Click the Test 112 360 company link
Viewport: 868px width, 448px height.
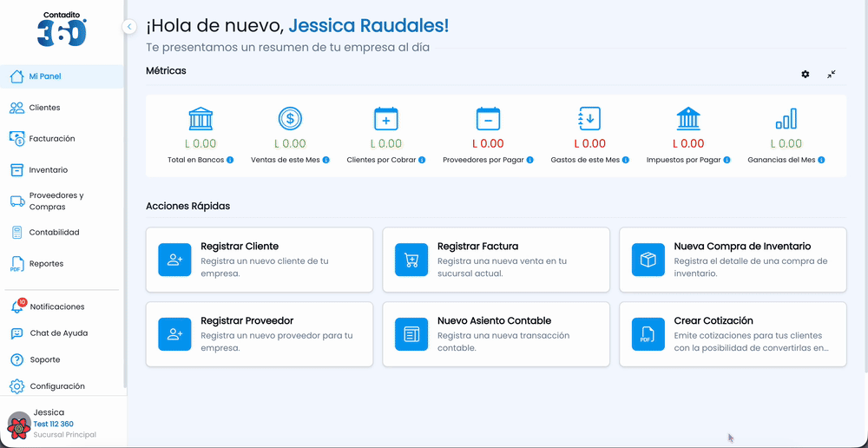(53, 425)
